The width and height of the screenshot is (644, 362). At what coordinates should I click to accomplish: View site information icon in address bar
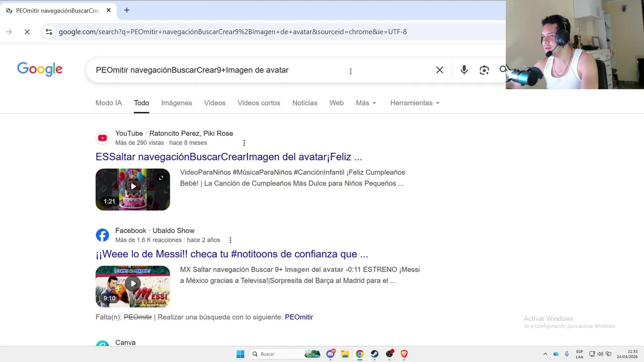pyautogui.click(x=49, y=32)
